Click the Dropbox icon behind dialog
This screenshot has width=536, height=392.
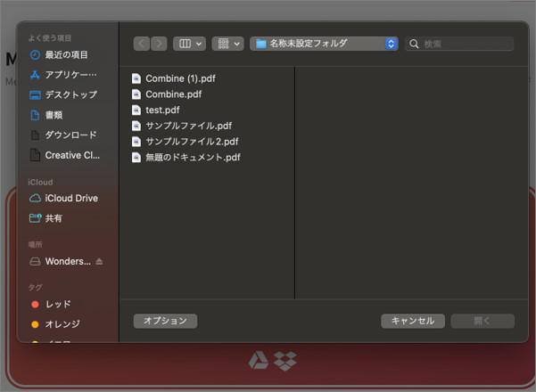pyautogui.click(x=285, y=361)
